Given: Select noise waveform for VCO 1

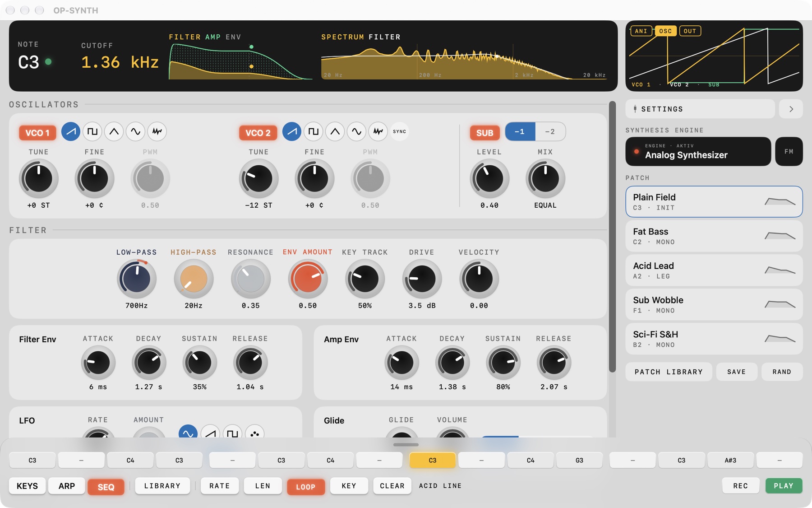Looking at the screenshot, I should pos(157,132).
